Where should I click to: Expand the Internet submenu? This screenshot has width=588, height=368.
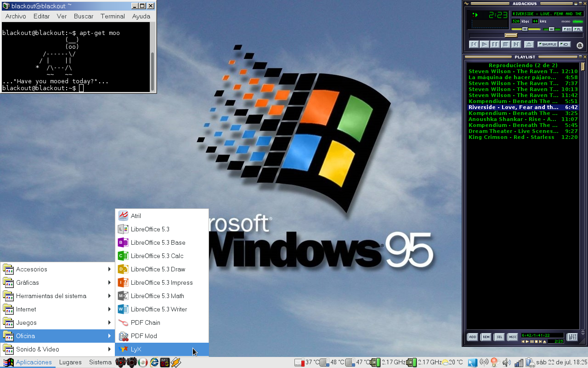click(x=57, y=309)
